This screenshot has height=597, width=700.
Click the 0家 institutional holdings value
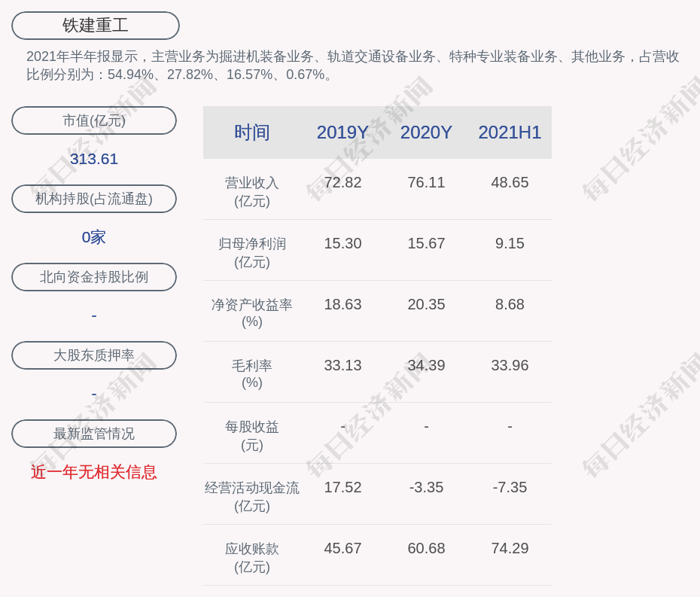94,237
